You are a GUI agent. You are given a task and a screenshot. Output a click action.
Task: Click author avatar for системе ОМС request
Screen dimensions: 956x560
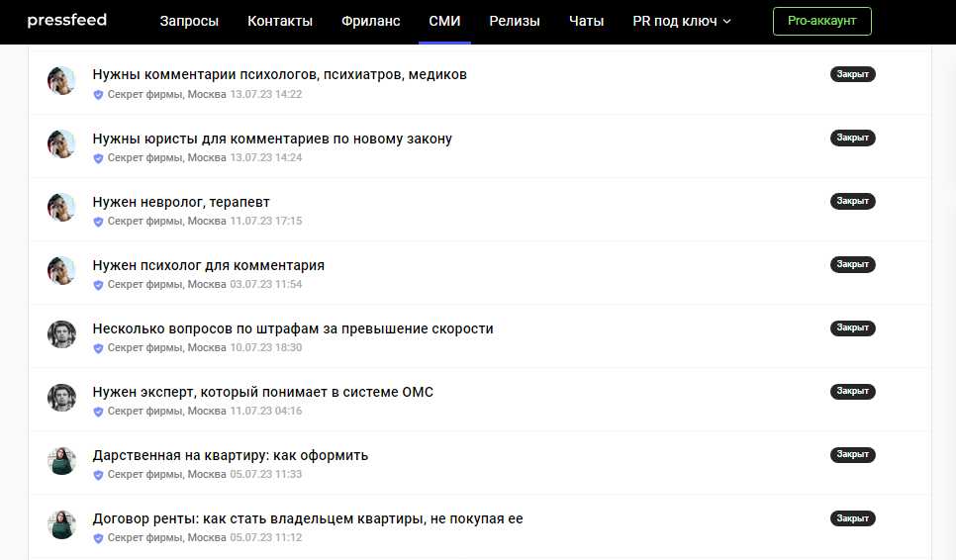click(x=61, y=398)
